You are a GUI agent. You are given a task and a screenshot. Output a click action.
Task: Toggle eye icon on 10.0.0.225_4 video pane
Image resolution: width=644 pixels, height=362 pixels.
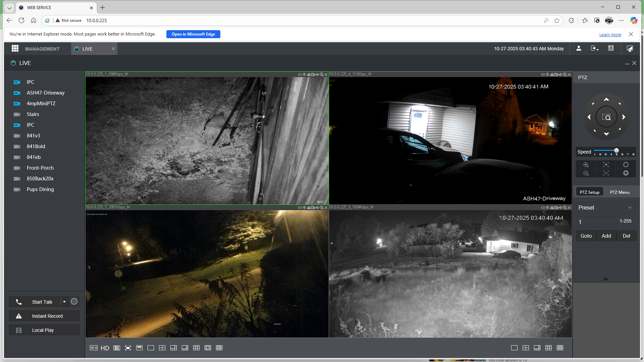543,74
